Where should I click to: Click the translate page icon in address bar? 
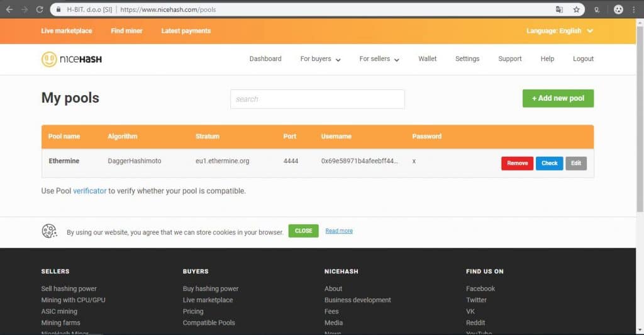pos(559,9)
